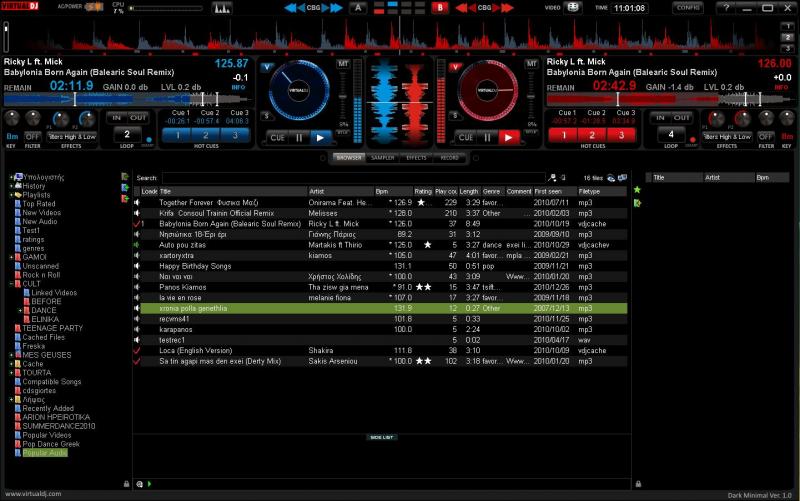
Task: Expand the GAMOI folder
Action: [x=11, y=257]
